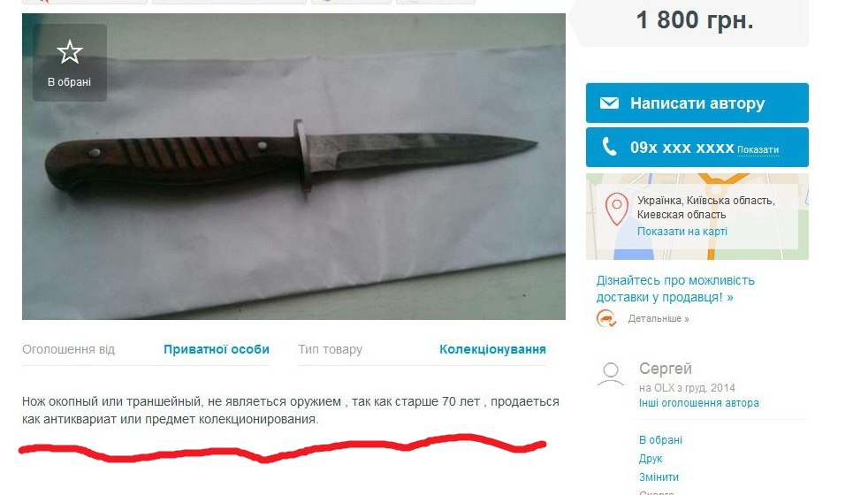Click the seller avatar icon next to Сергей
Screen dimensions: 868x495
pyautogui.click(x=611, y=374)
